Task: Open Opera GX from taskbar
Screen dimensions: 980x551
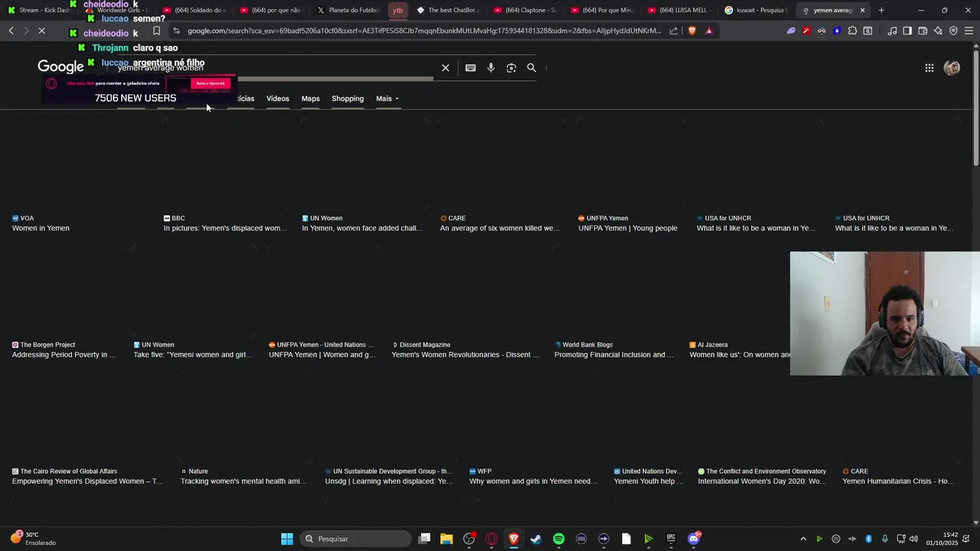Action: [492, 539]
